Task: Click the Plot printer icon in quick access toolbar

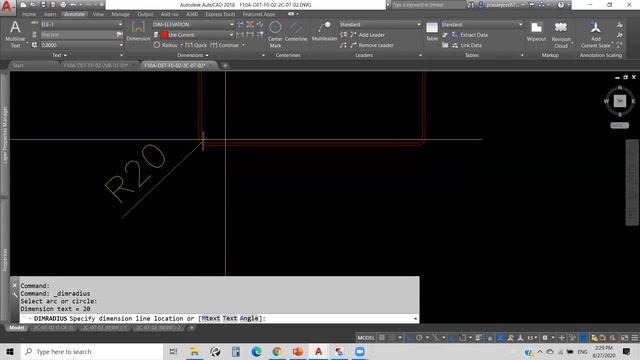Action: [x=63, y=4]
